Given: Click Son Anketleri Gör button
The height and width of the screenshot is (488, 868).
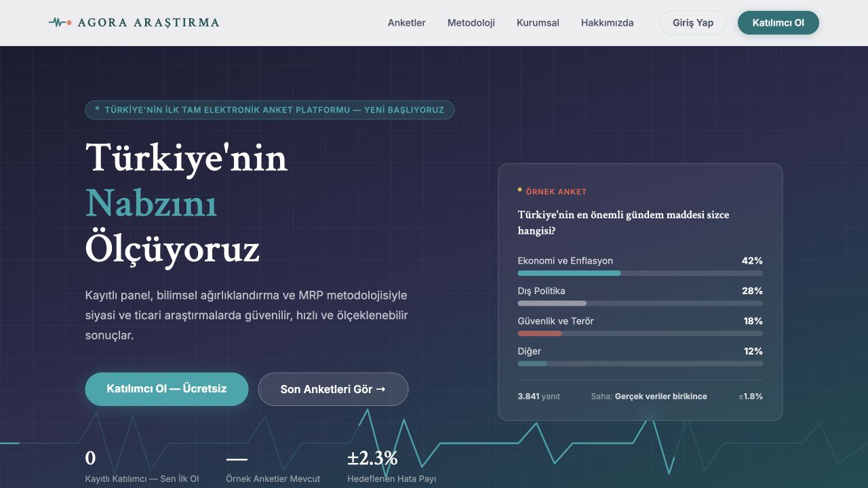Looking at the screenshot, I should pos(333,389).
